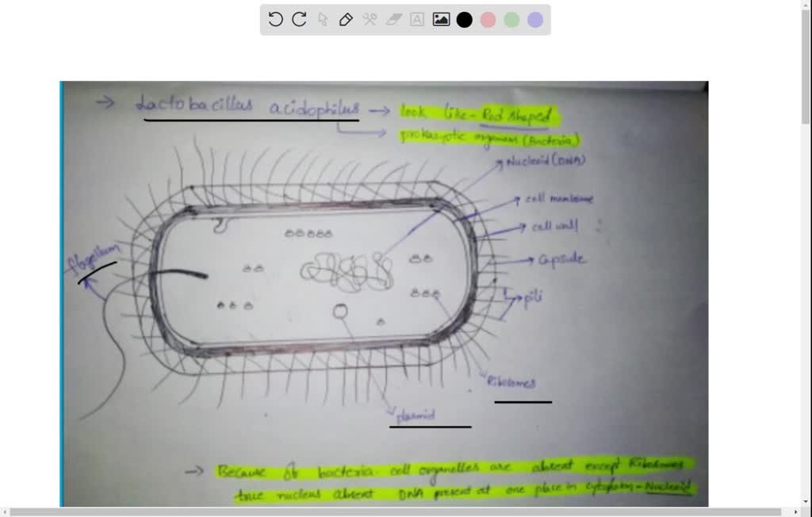The height and width of the screenshot is (517, 812).
Task: Click the Redo icon
Action: coord(299,19)
